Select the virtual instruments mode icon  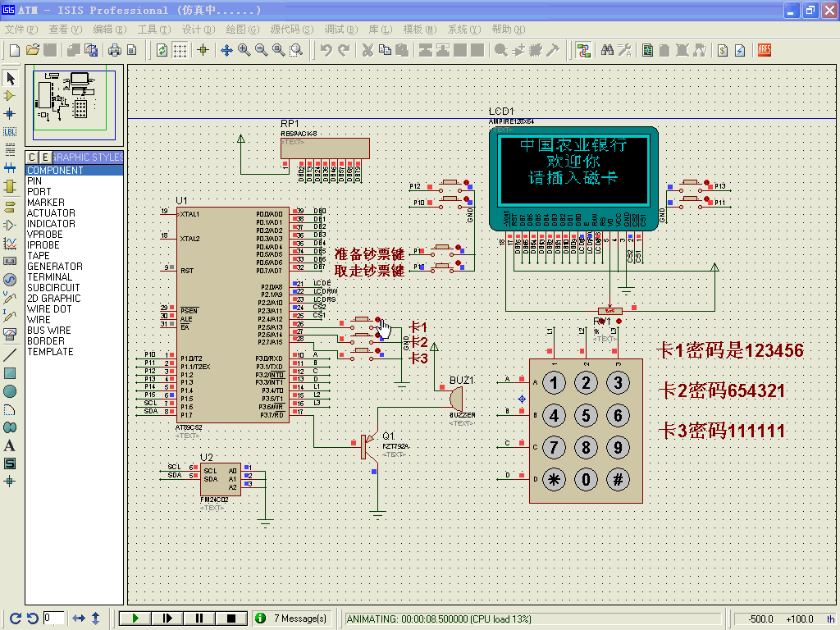[x=10, y=335]
